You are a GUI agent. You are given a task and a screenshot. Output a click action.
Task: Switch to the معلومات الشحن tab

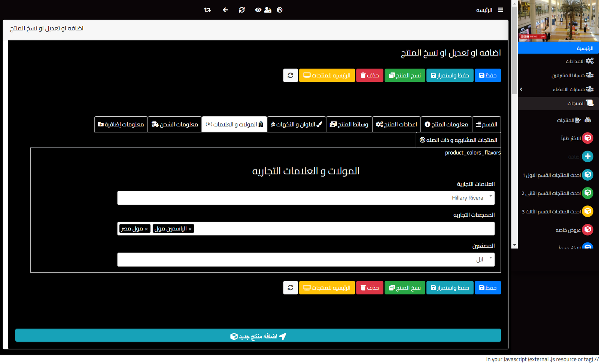(175, 125)
